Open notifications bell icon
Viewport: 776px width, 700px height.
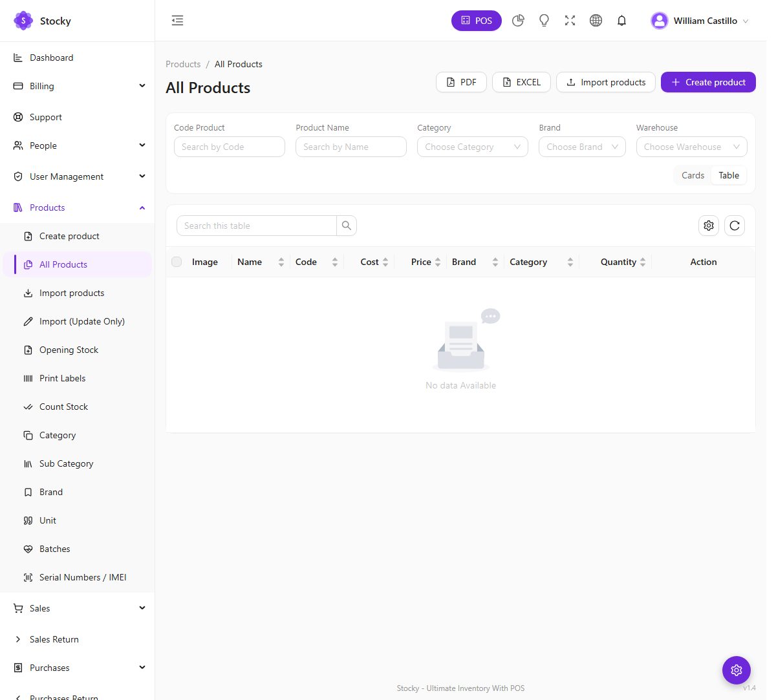point(621,21)
